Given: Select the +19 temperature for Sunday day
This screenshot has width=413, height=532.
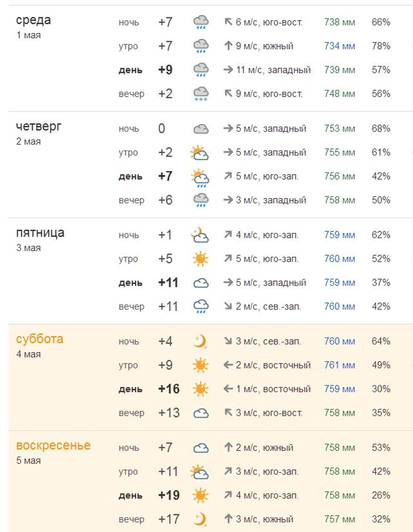Looking at the screenshot, I should [x=169, y=495].
